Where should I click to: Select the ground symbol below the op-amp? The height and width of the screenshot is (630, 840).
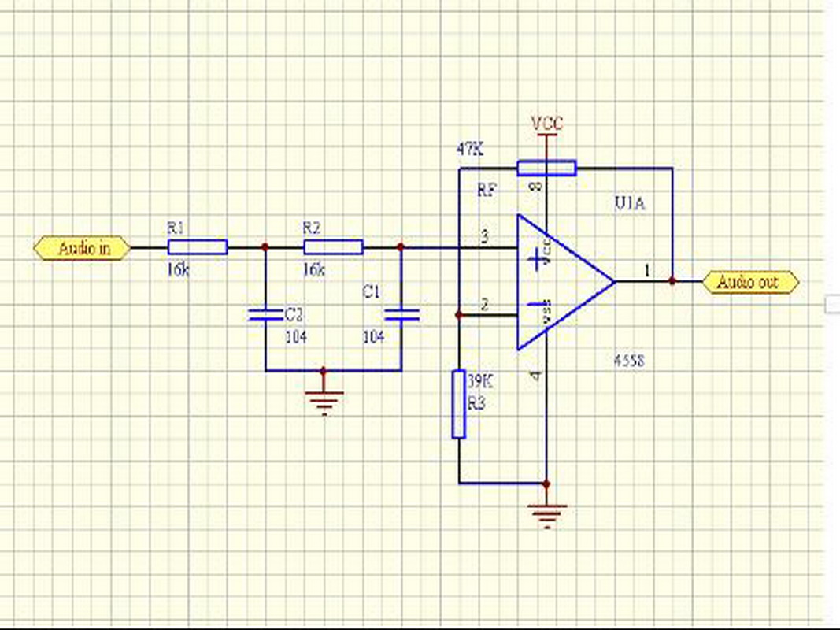pos(546,515)
